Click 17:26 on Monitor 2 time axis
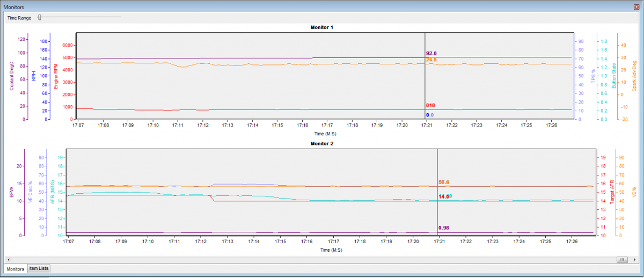The image size is (644, 278). 572,242
